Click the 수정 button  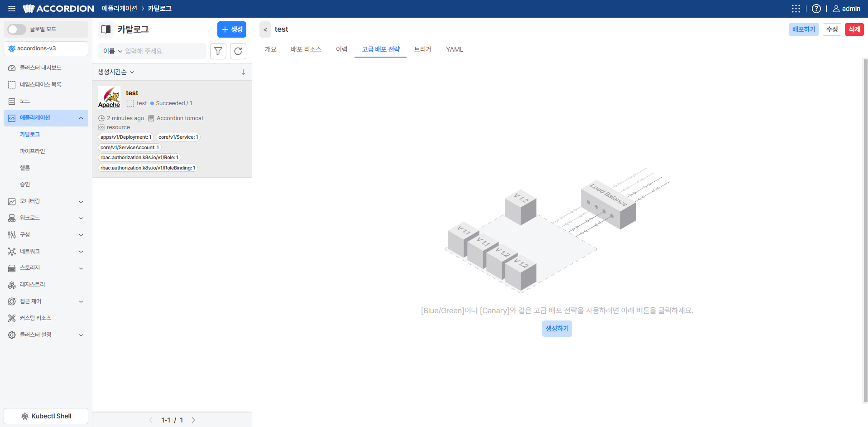point(832,29)
